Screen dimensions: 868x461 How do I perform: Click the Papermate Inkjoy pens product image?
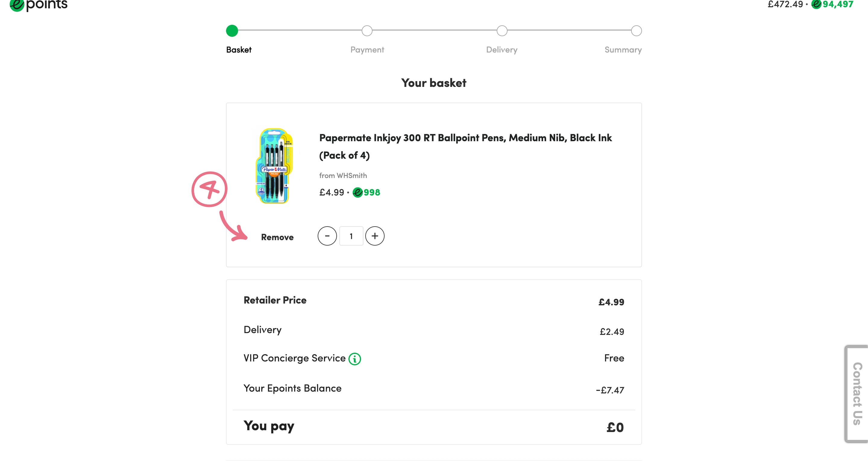275,166
